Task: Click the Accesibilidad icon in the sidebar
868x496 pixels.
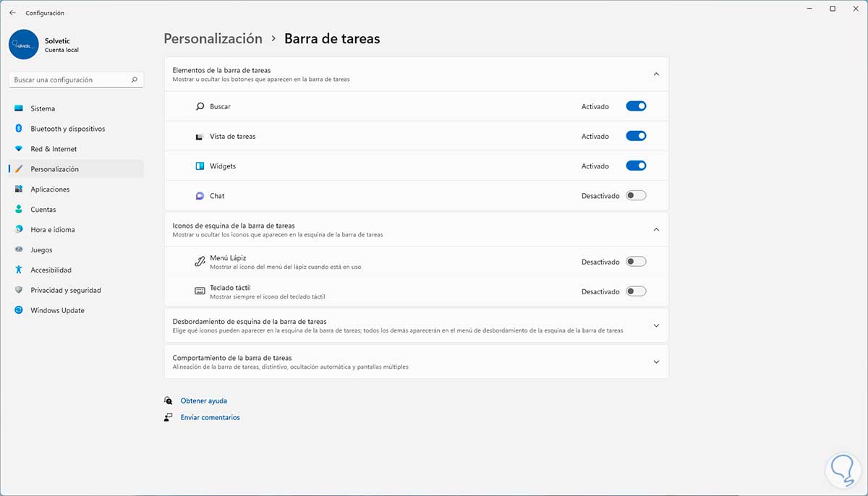Action: (19, 270)
